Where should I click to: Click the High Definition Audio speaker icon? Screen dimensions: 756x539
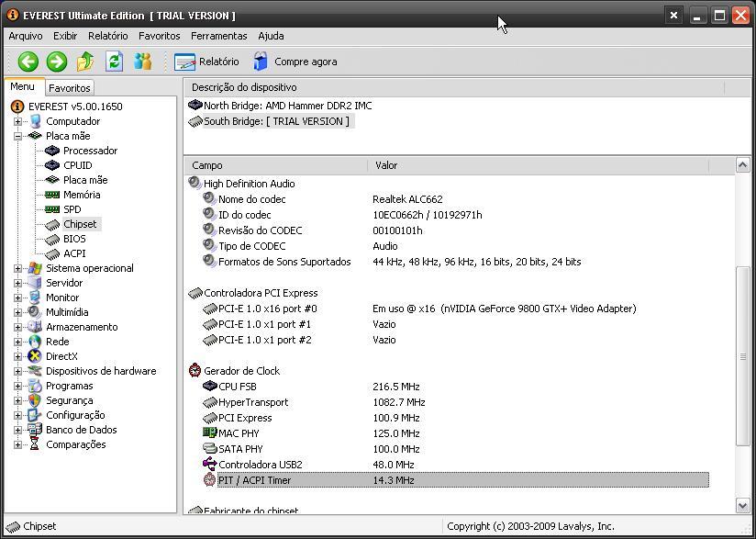(x=195, y=183)
